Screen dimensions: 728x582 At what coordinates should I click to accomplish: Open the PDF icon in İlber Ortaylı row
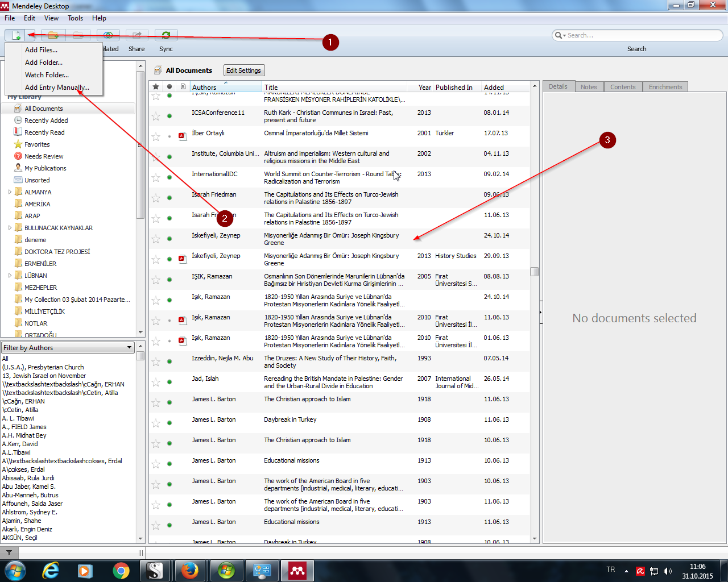coord(182,136)
